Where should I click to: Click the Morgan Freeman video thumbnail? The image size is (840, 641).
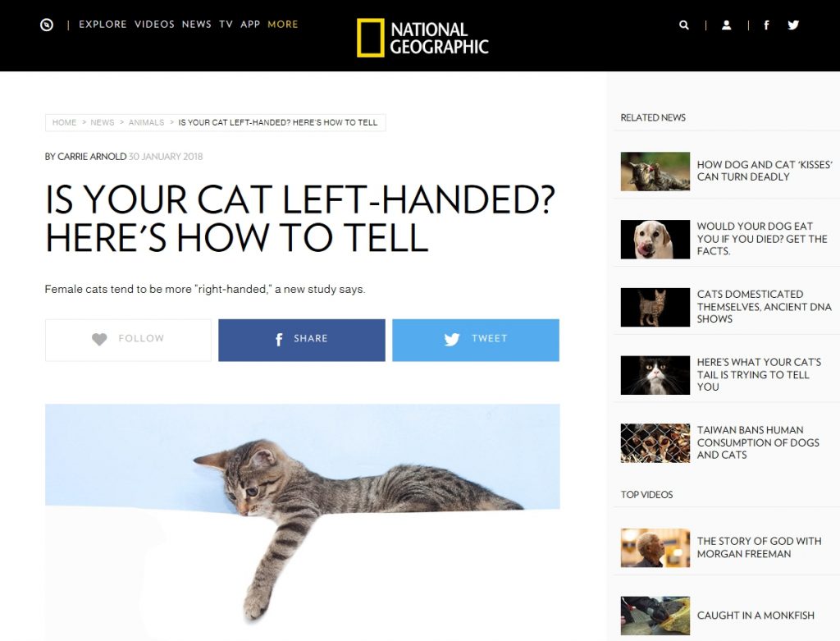tap(655, 547)
